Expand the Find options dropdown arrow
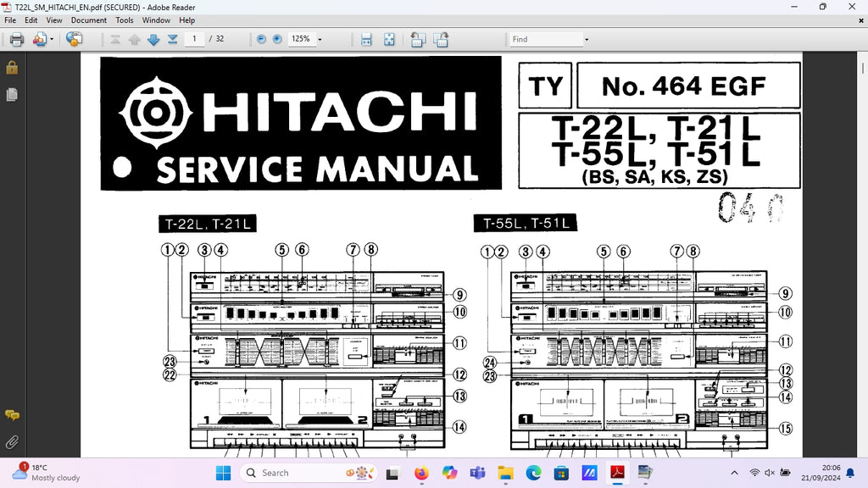 (x=586, y=39)
